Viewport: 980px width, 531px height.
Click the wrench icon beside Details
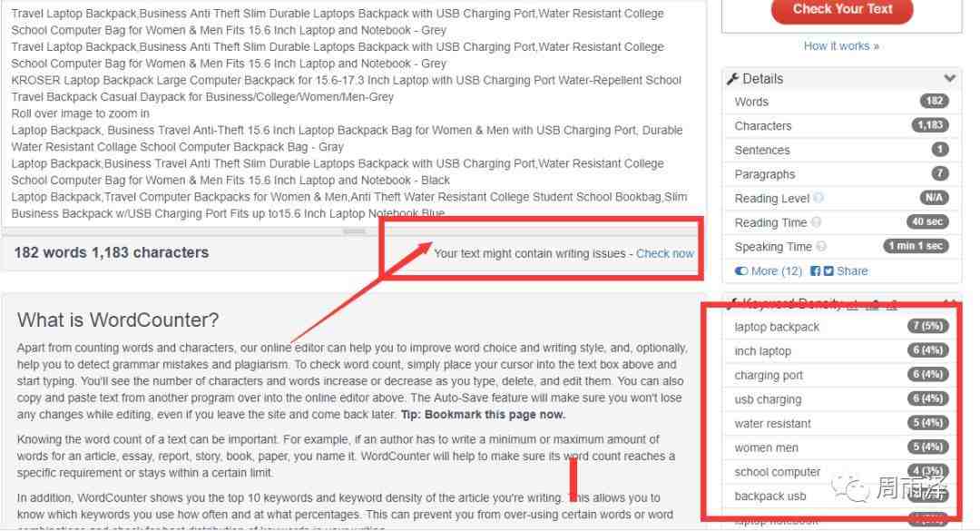coord(732,79)
